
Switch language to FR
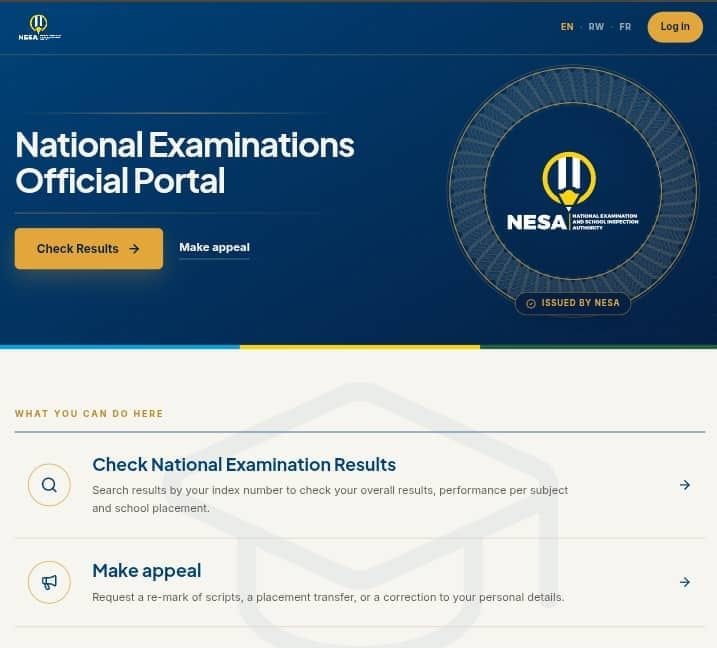tap(625, 27)
